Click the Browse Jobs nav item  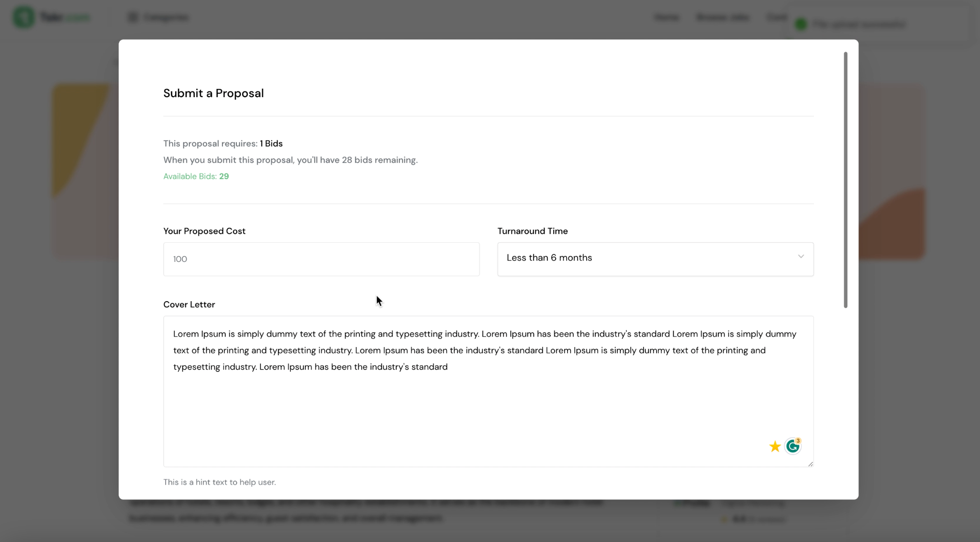pos(723,17)
